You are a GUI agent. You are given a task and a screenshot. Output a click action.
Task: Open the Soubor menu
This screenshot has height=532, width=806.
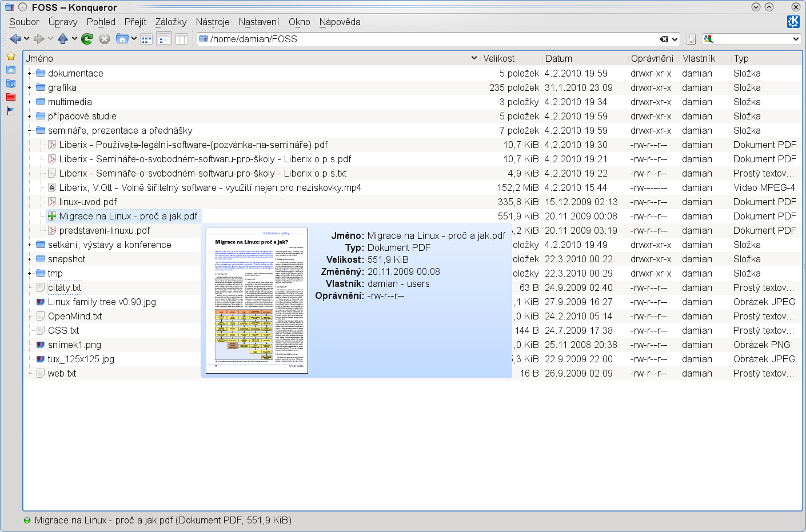pyautogui.click(x=24, y=22)
